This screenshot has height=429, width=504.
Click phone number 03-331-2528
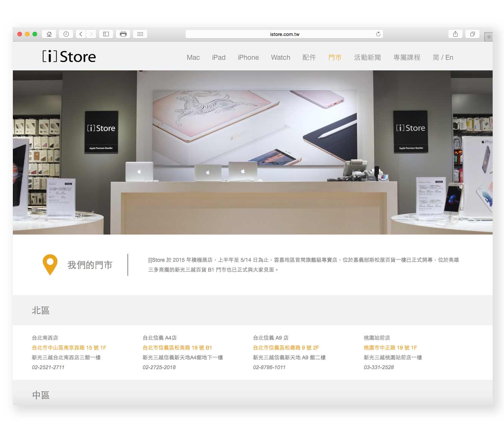tap(379, 367)
